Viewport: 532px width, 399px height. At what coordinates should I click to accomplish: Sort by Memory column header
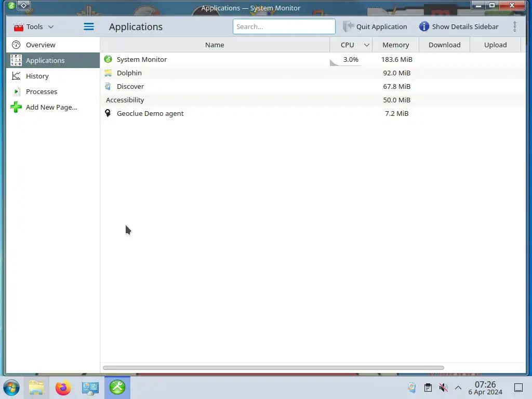point(395,45)
